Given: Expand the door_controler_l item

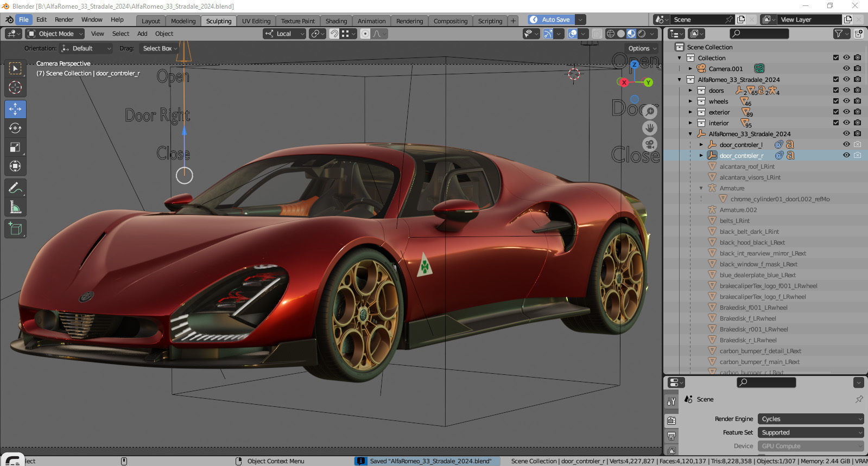Looking at the screenshot, I should point(701,144).
